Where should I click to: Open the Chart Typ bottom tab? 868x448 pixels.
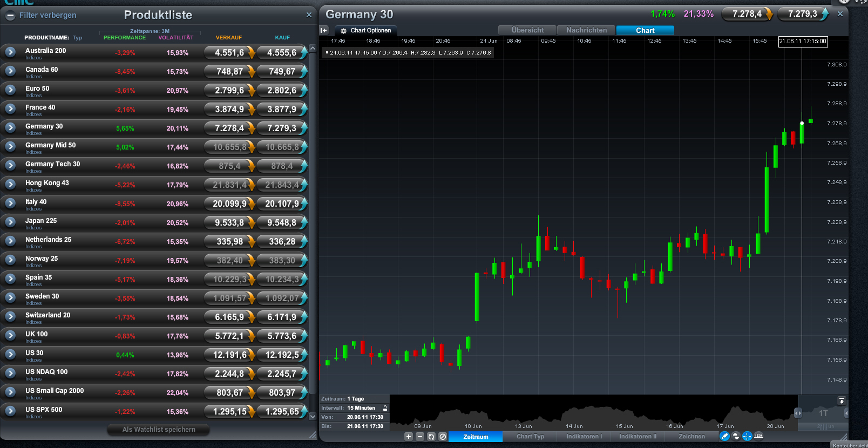[x=530, y=437]
